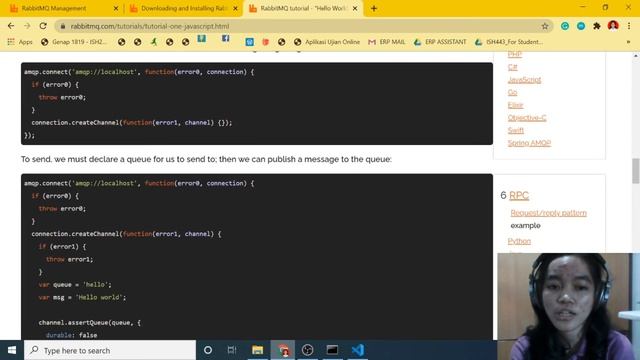Click the 'durable: false' code line
640x360 pixels.
pos(71,335)
